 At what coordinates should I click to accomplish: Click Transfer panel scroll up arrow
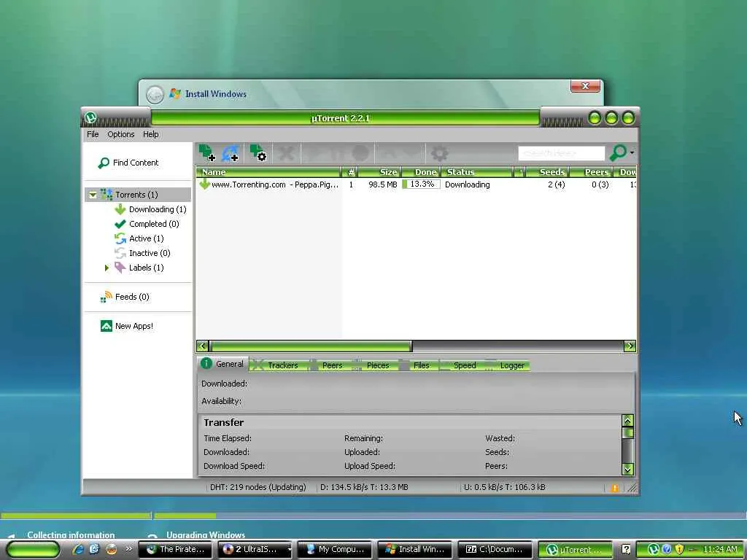(x=628, y=421)
